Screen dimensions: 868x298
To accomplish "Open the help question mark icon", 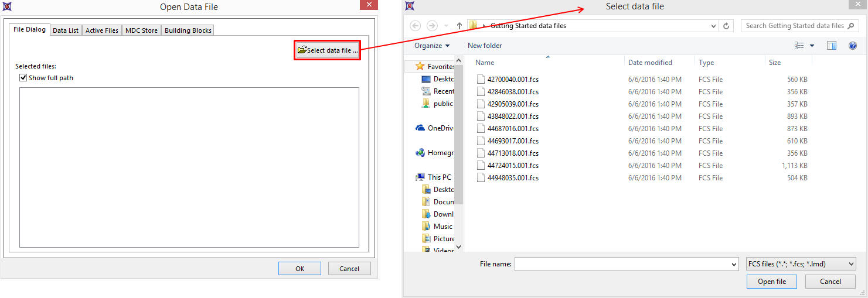I will coord(853,46).
